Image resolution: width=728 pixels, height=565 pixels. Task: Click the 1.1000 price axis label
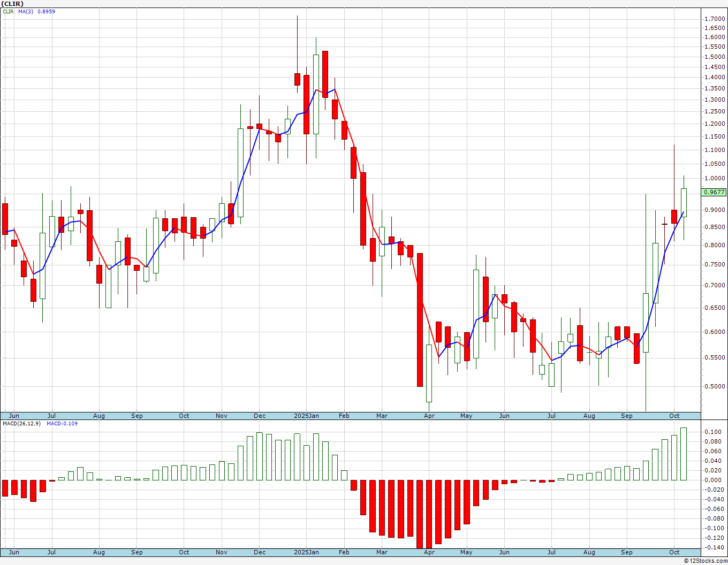[715, 150]
